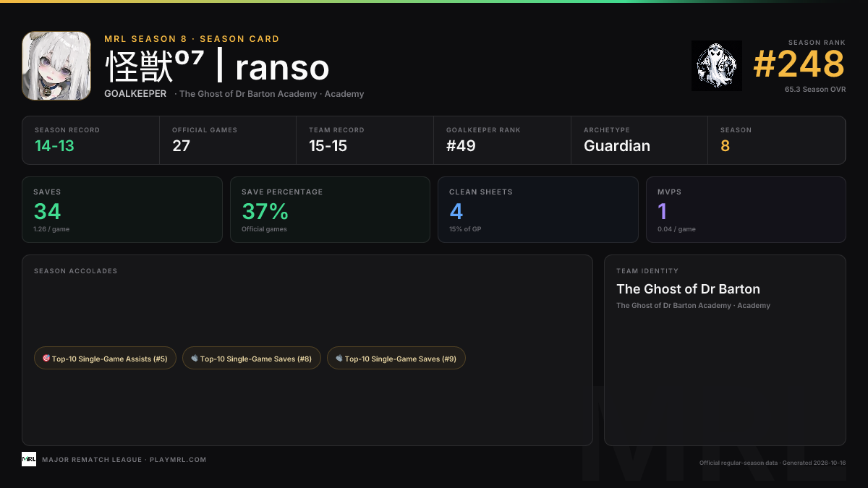Open the "MAJOR REMATCH LEAGUE · PLAYMRL.COM" footer link

coord(124,460)
